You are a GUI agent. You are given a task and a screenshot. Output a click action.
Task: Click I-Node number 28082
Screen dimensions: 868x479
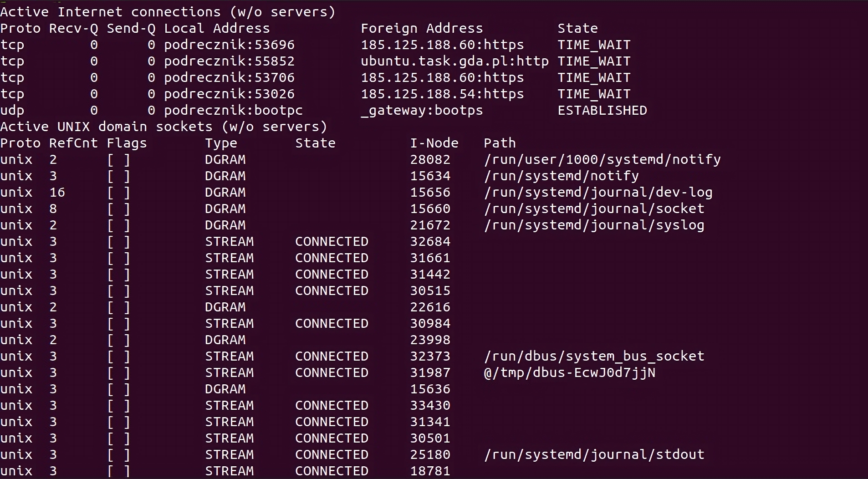(430, 159)
